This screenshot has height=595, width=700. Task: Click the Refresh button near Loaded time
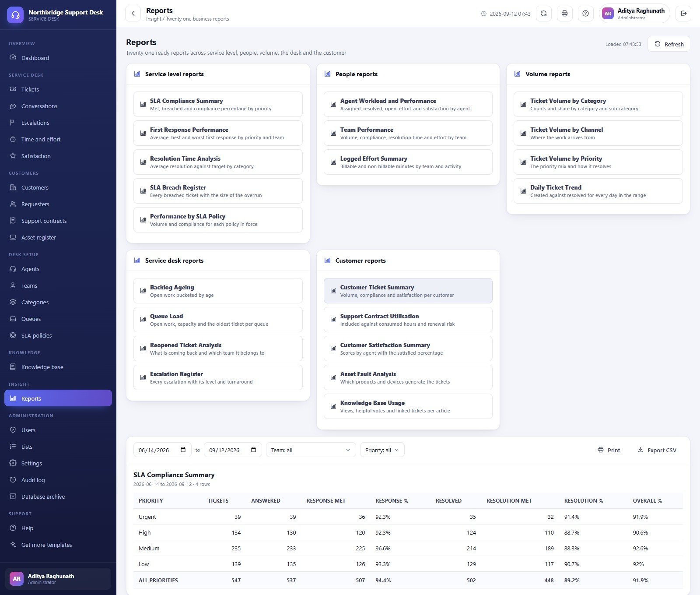pyautogui.click(x=668, y=44)
